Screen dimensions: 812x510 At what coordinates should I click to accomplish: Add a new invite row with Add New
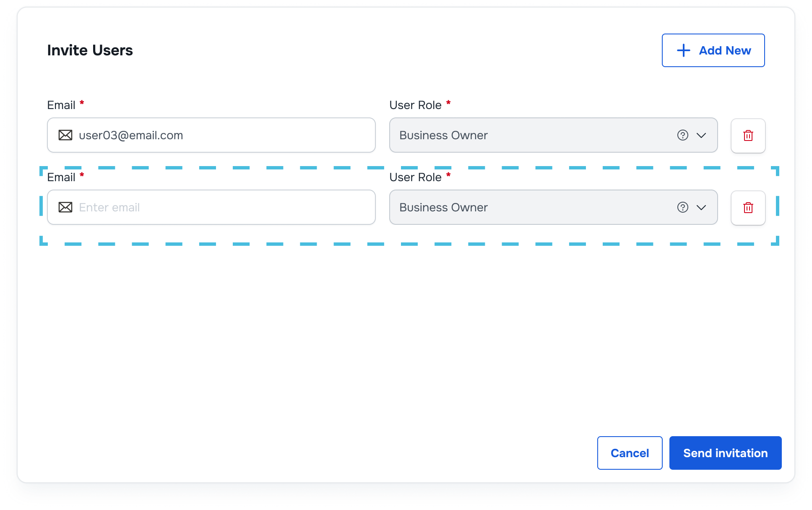[713, 50]
